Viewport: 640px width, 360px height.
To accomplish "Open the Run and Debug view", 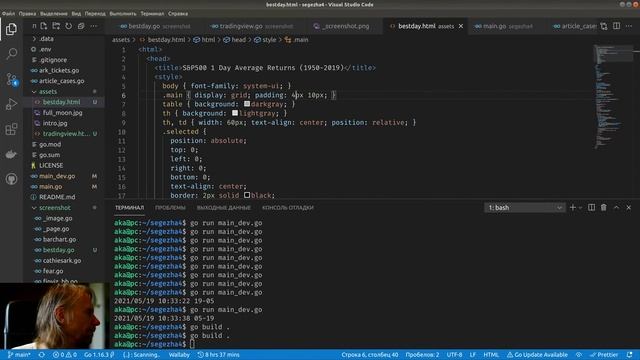I will (x=11, y=104).
